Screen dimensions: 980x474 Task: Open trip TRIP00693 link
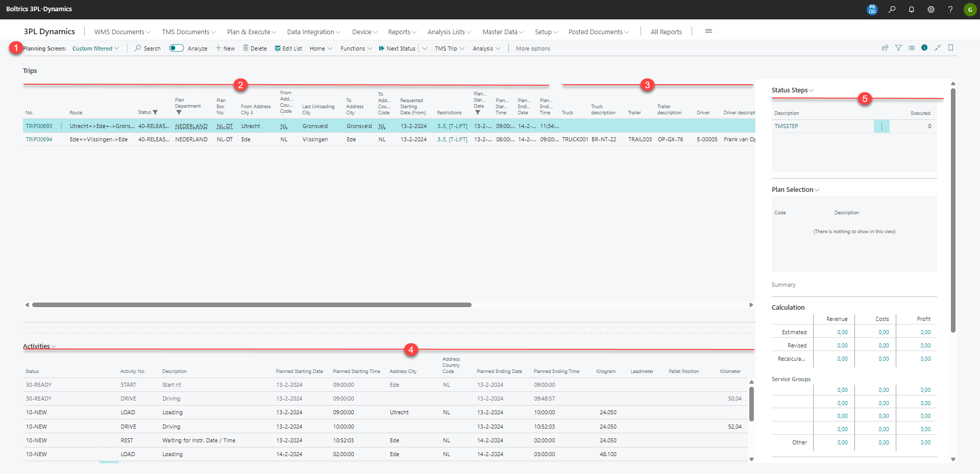39,126
